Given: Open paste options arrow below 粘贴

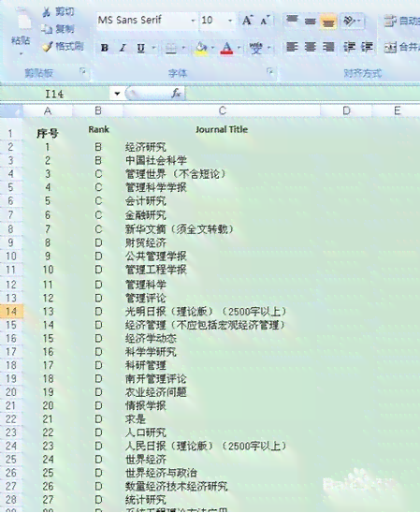Looking at the screenshot, I should [x=22, y=53].
